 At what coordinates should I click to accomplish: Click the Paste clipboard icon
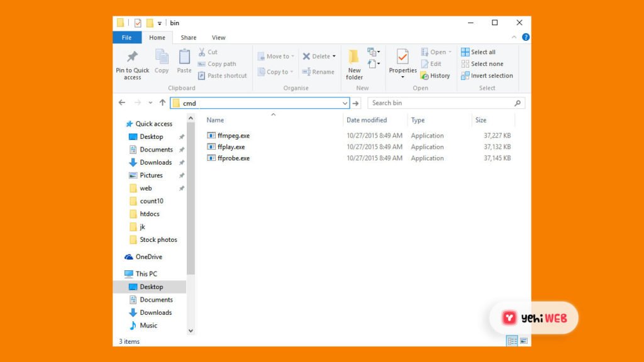click(184, 58)
